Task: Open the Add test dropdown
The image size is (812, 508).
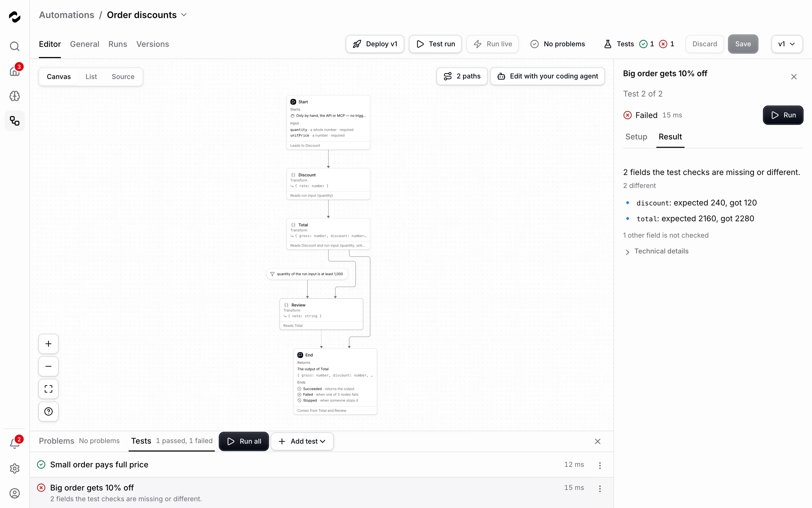Action: point(302,441)
